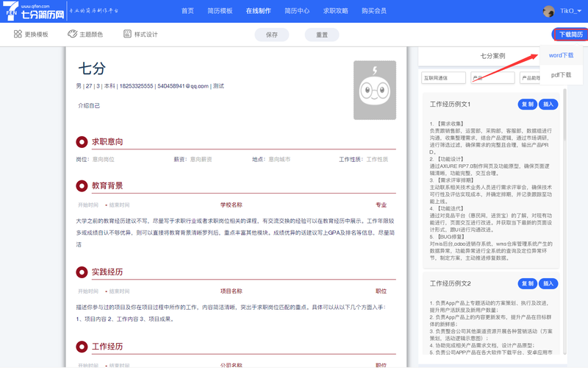Copy 工作经历例文1 with 复制 button
The height and width of the screenshot is (368, 588).
[x=528, y=105]
